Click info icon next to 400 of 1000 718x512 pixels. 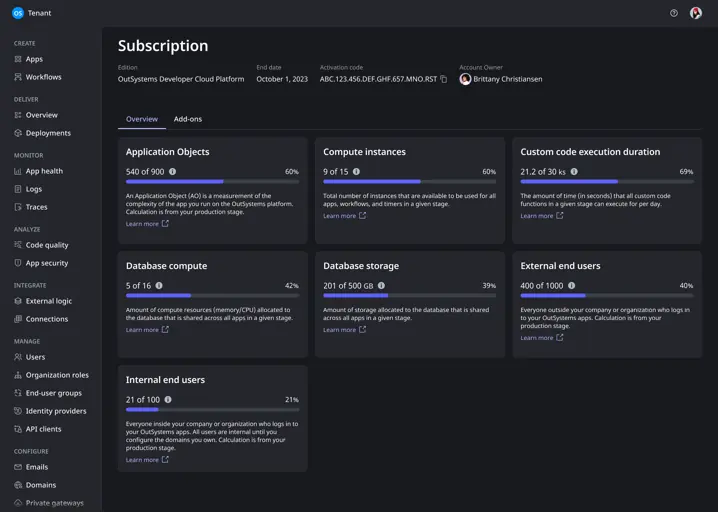(572, 286)
